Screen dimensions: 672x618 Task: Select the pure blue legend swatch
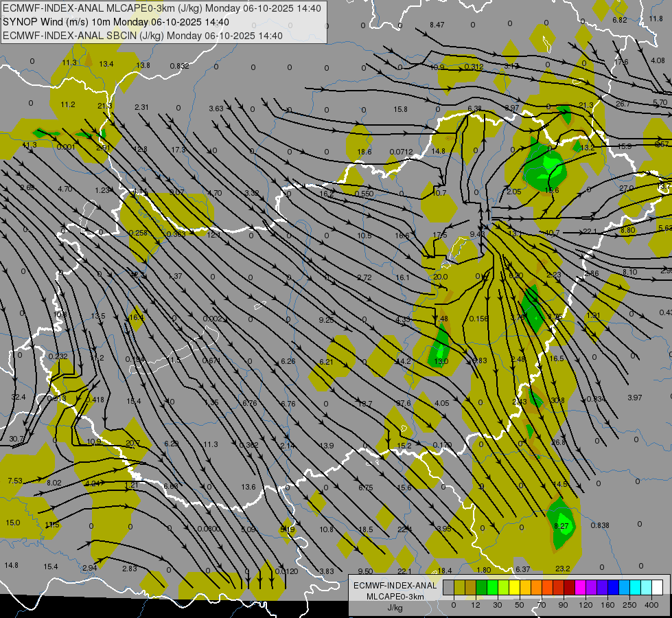pyautogui.click(x=614, y=587)
